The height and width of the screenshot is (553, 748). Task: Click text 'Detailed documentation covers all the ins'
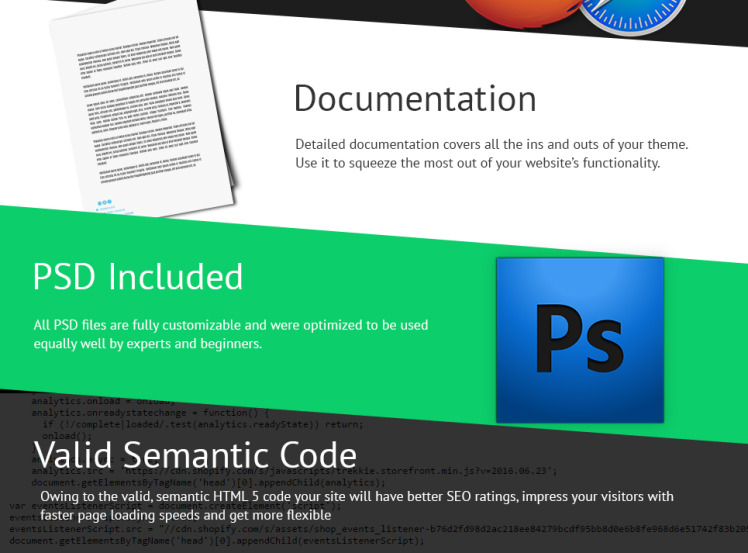(414, 144)
